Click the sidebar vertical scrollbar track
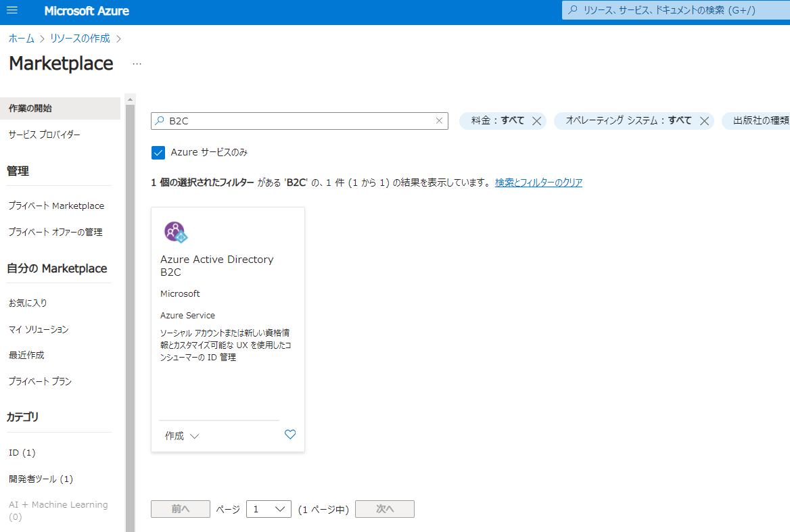This screenshot has height=532, width=790. click(x=130, y=317)
